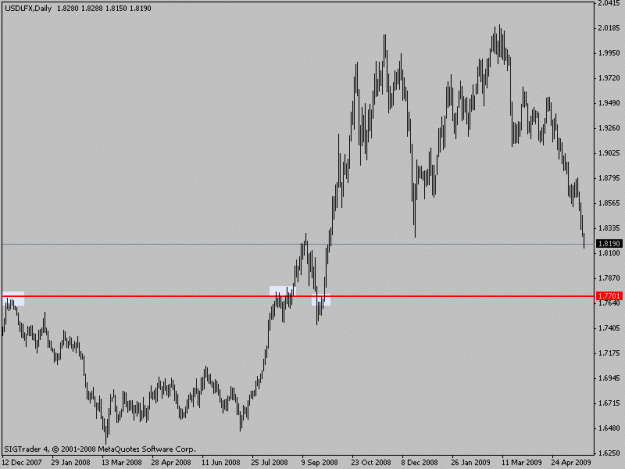Select the red horizontal line at 1.7701
The image size is (625, 469).
point(298,296)
